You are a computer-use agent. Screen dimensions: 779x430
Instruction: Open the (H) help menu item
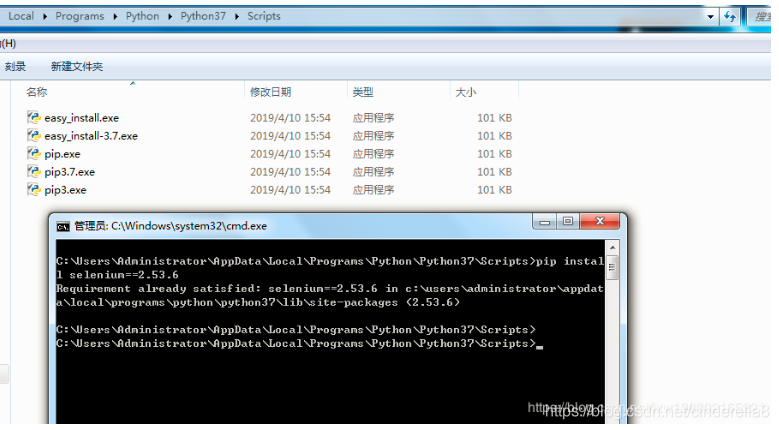tap(8, 44)
